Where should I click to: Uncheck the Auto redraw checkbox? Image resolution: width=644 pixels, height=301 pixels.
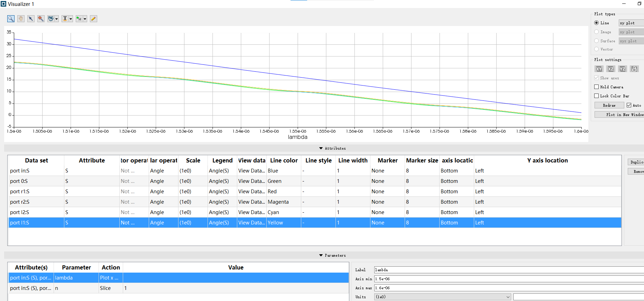pyautogui.click(x=629, y=105)
